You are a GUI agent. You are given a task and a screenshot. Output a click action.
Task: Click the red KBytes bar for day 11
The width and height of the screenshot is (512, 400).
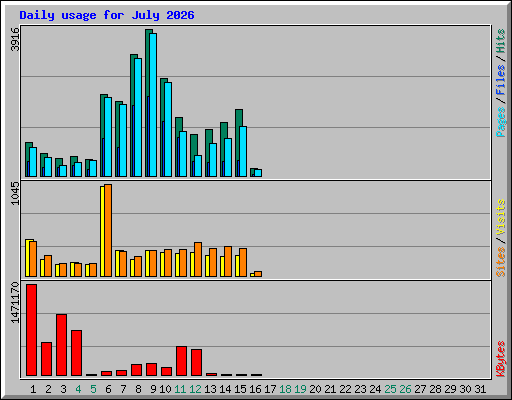[x=181, y=361]
